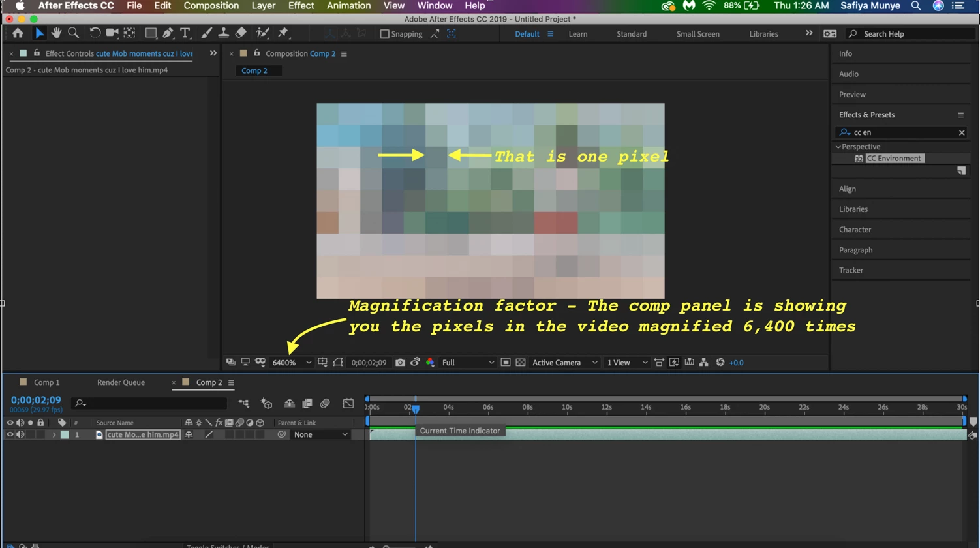Image resolution: width=980 pixels, height=548 pixels.
Task: Open Composition Mini-Flowchart in timeline
Action: [243, 404]
